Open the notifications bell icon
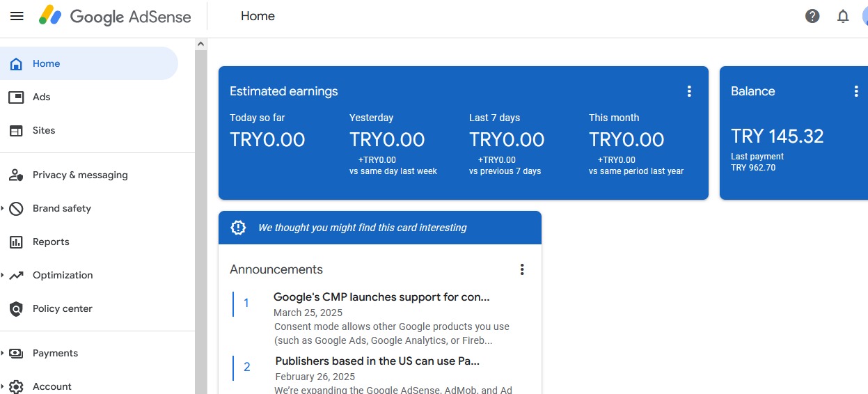 point(843,16)
